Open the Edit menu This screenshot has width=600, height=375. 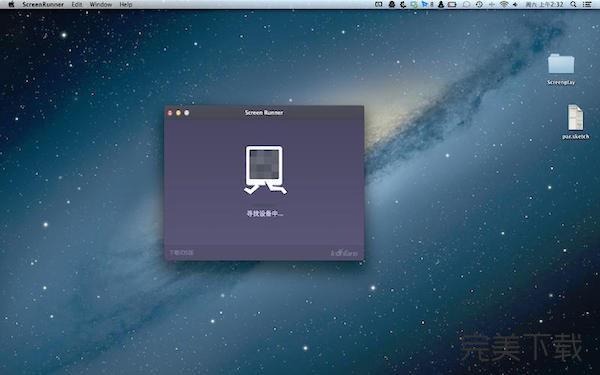point(77,4)
